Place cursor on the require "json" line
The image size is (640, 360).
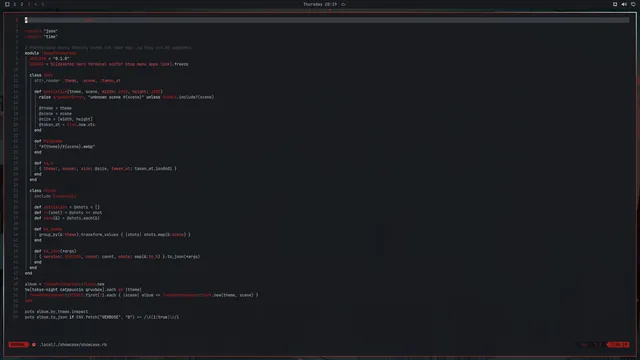tap(41, 31)
